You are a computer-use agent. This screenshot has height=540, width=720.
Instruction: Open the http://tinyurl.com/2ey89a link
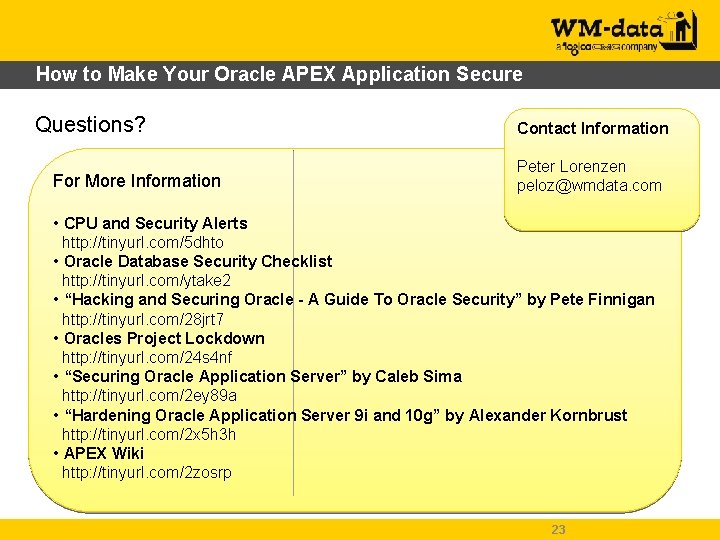coord(149,395)
